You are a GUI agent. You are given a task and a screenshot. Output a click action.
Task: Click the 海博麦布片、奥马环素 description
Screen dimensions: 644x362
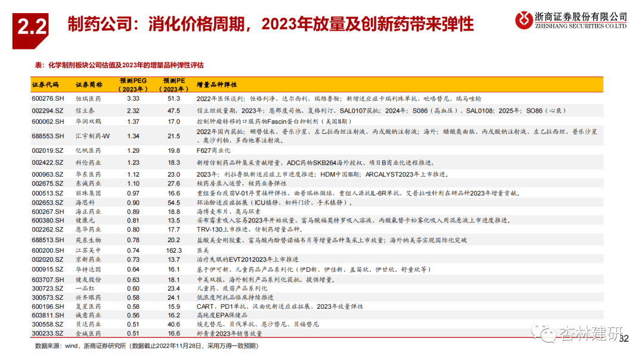click(228, 212)
